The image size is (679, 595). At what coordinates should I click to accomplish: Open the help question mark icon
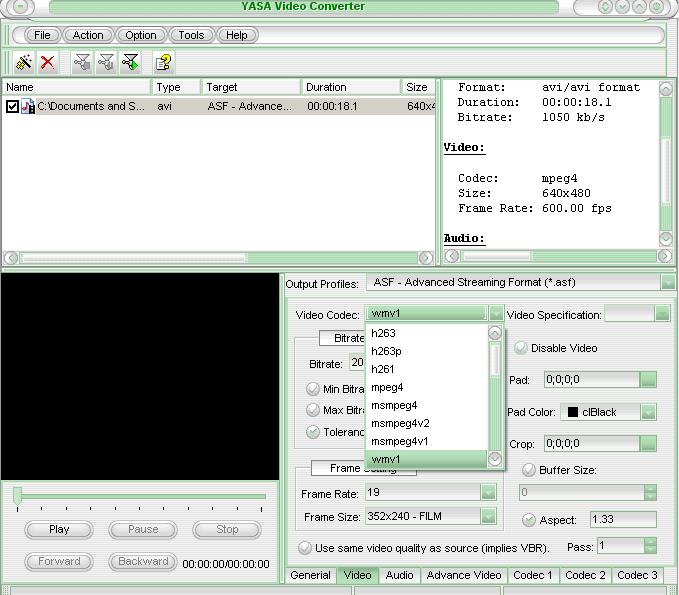coord(163,63)
